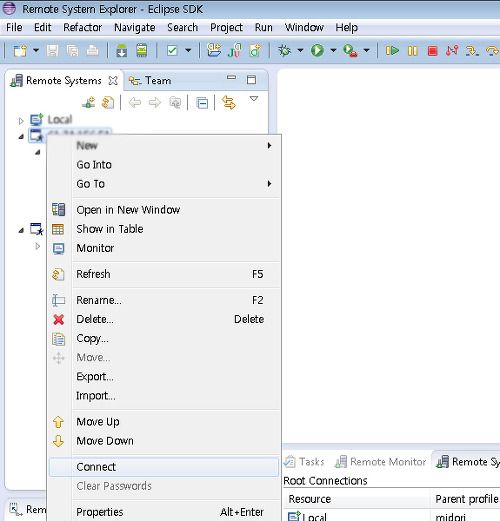Click the Step Into debug icon

472,51
